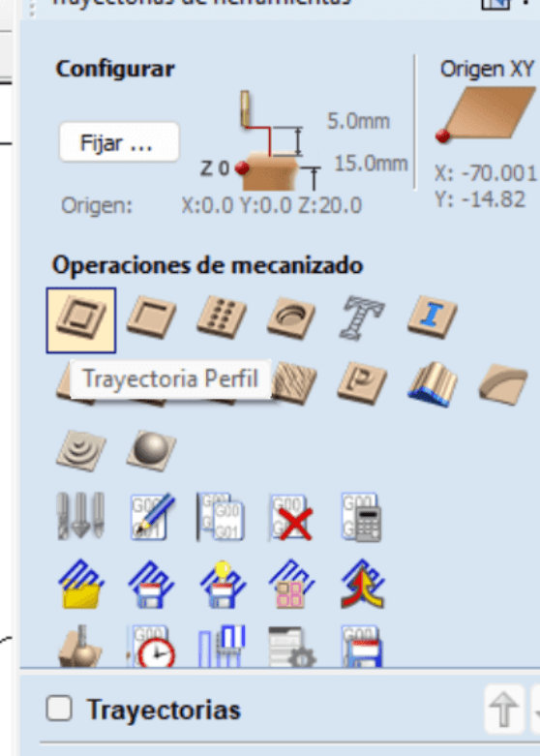Select the Moulding toolpath with blue base

click(432, 384)
